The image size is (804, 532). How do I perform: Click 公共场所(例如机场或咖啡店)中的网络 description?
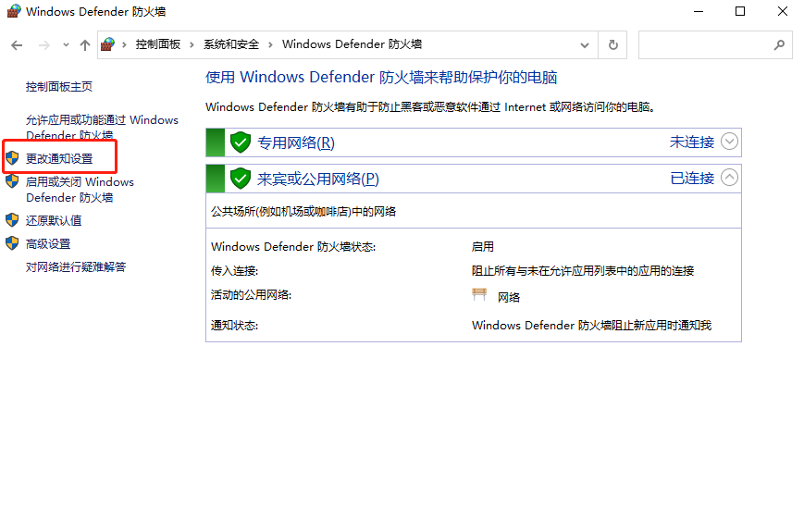coord(303,212)
